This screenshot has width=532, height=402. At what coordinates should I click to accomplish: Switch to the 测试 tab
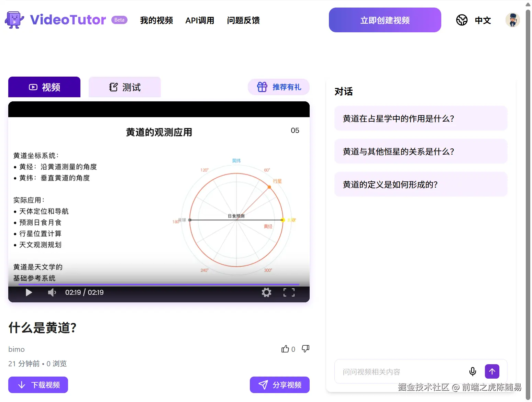pyautogui.click(x=125, y=87)
